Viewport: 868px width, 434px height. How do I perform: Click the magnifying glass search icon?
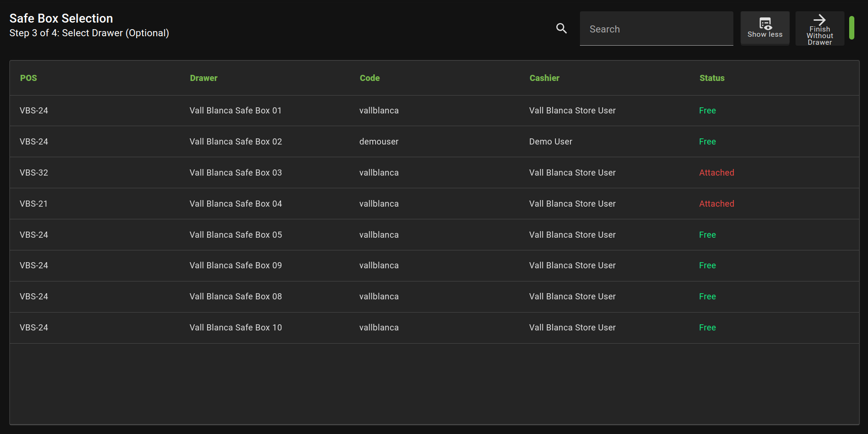tap(561, 28)
